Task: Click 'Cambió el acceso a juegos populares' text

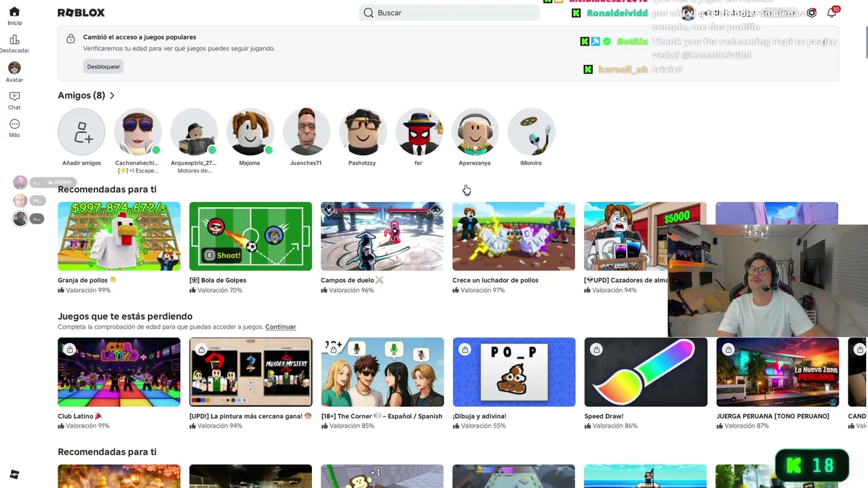Action: click(140, 37)
